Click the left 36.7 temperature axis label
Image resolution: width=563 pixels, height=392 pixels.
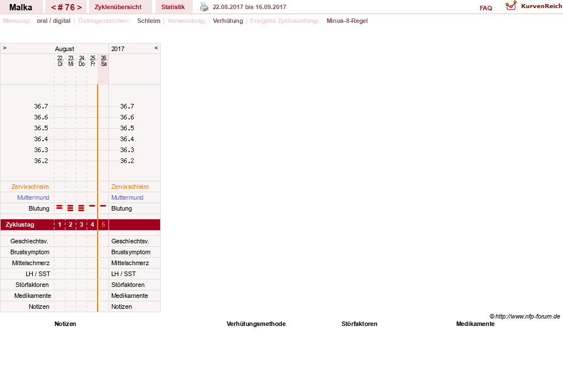pyautogui.click(x=41, y=106)
